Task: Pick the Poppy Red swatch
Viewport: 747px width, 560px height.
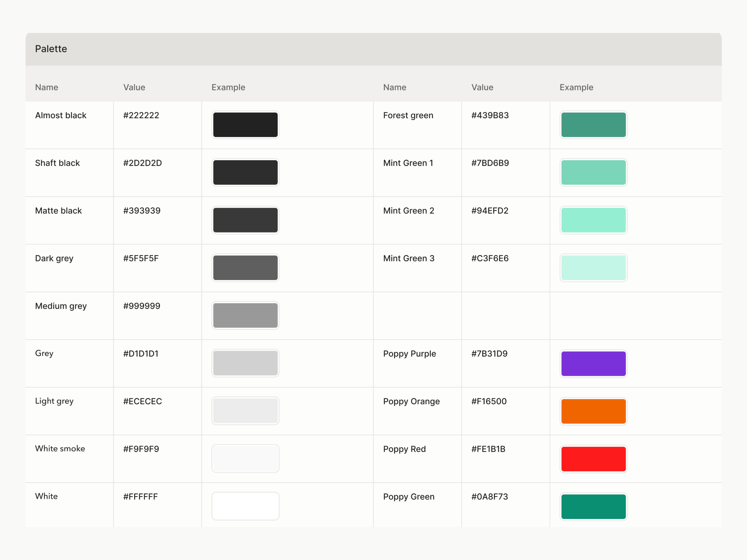Action: click(x=593, y=459)
